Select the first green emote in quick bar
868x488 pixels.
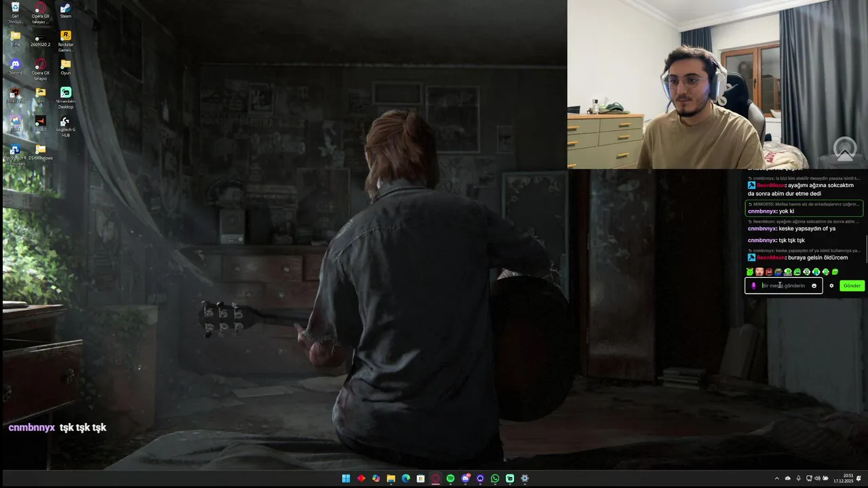tap(751, 272)
